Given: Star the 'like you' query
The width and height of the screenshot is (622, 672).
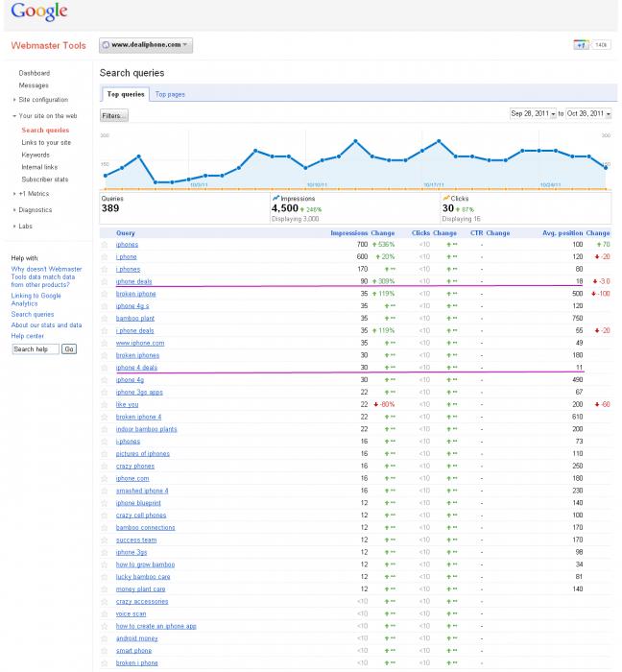Looking at the screenshot, I should coord(104,404).
